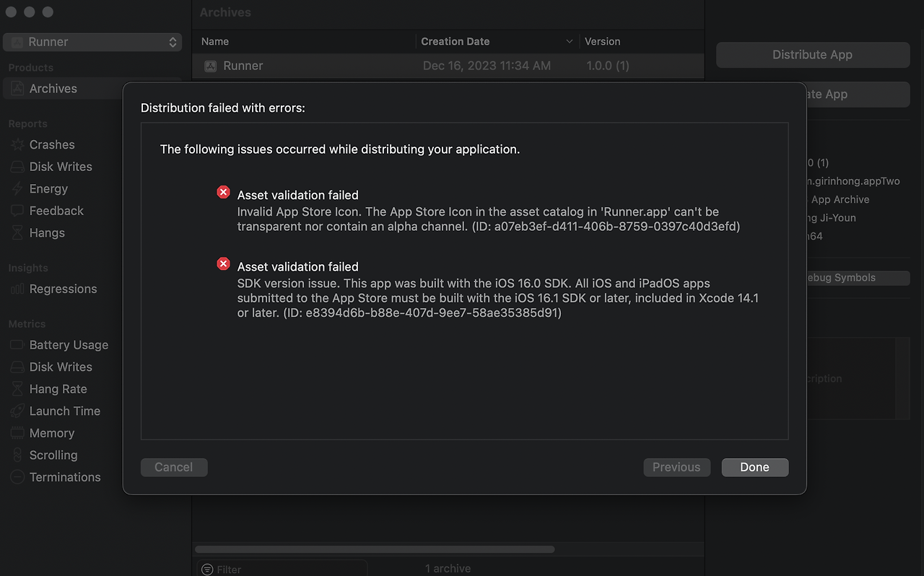Click the Memory chip icon
This screenshot has width=924, height=576.
17,434
